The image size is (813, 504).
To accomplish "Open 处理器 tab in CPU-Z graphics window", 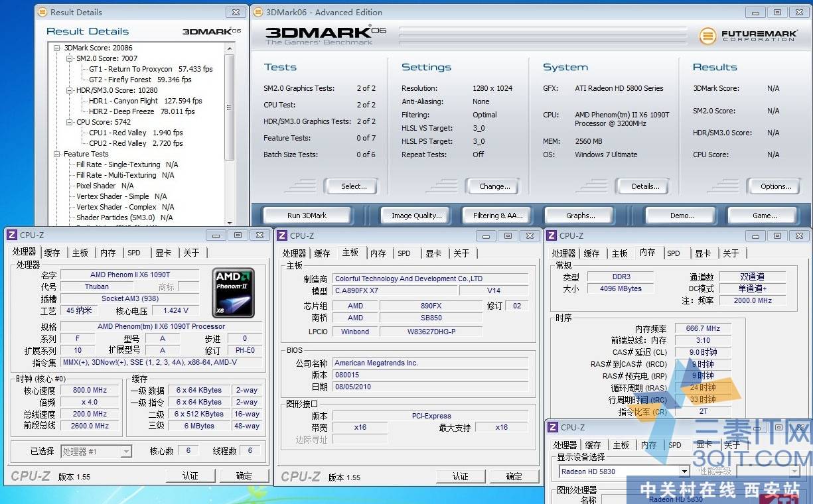I will pyautogui.click(x=565, y=445).
